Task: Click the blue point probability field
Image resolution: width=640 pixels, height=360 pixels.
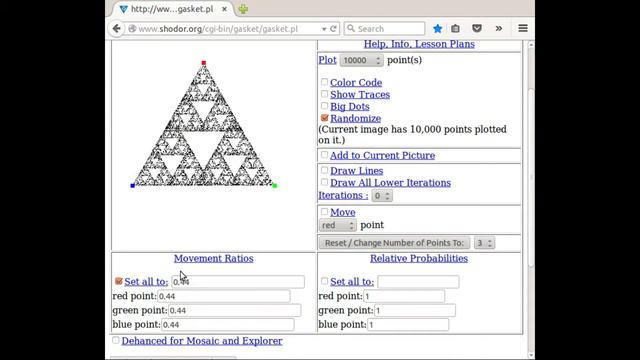Action: click(408, 324)
